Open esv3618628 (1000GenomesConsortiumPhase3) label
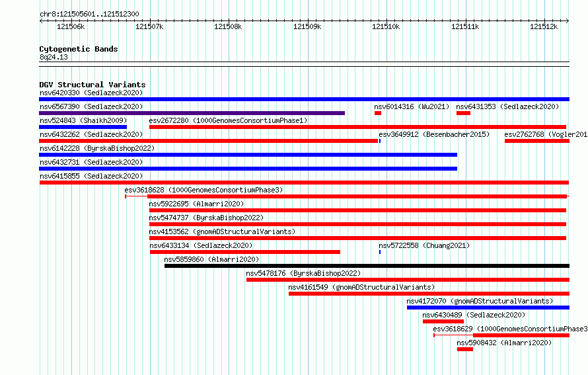588x375 pixels. (x=203, y=190)
